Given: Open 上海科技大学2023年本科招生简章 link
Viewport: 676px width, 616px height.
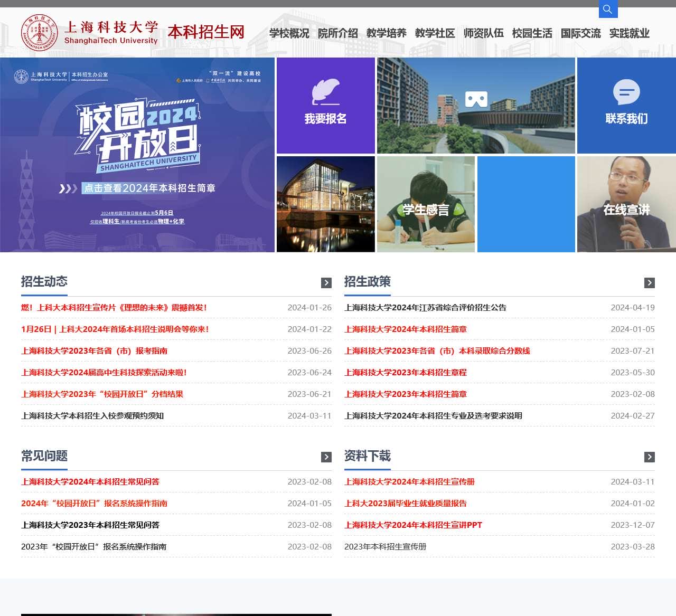Looking at the screenshot, I should pos(406,394).
